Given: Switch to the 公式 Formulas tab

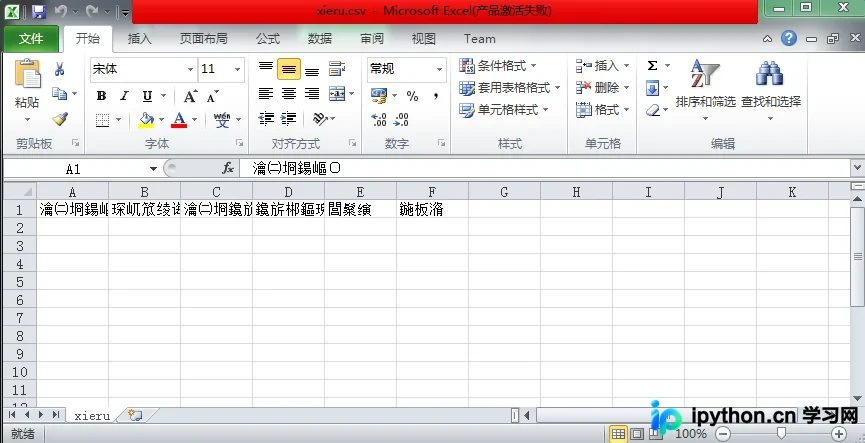Looking at the screenshot, I should [x=268, y=39].
